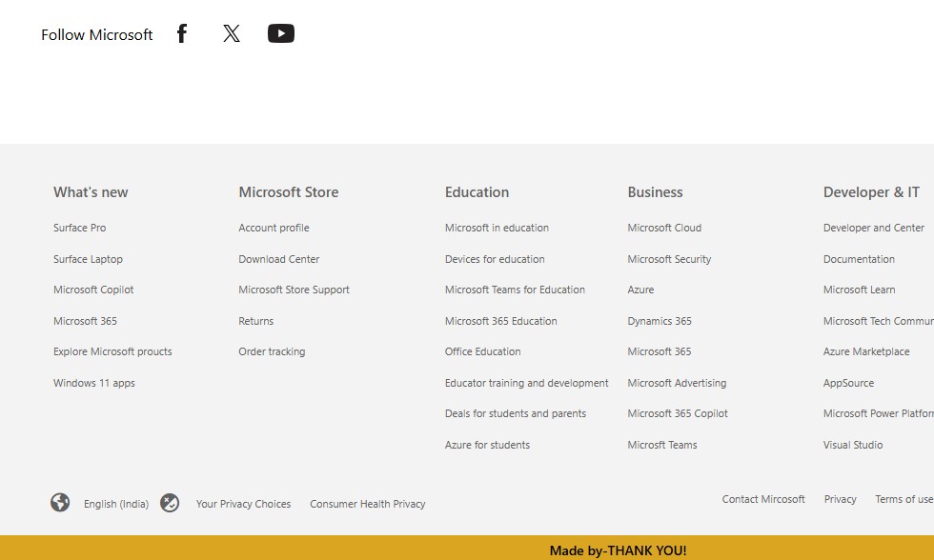Open the AppSource link
This screenshot has height=560, width=934.
coord(848,383)
